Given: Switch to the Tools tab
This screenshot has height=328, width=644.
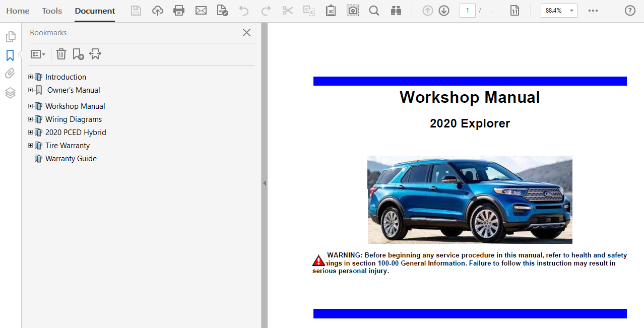Looking at the screenshot, I should (x=52, y=11).
